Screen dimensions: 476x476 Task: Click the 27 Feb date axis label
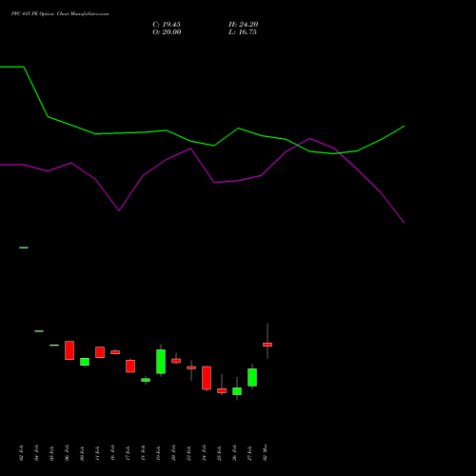249,453
